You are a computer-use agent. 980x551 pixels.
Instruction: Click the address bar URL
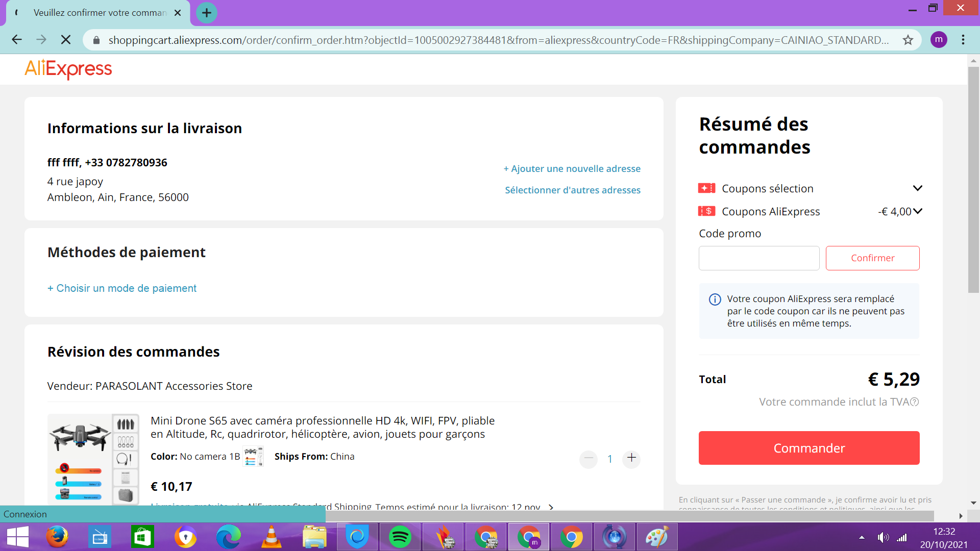click(x=498, y=40)
